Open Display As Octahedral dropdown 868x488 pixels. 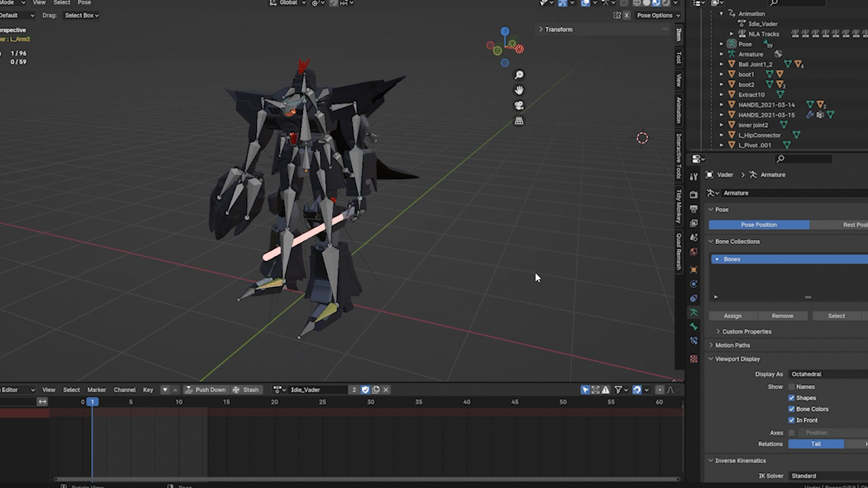pyautogui.click(x=828, y=374)
